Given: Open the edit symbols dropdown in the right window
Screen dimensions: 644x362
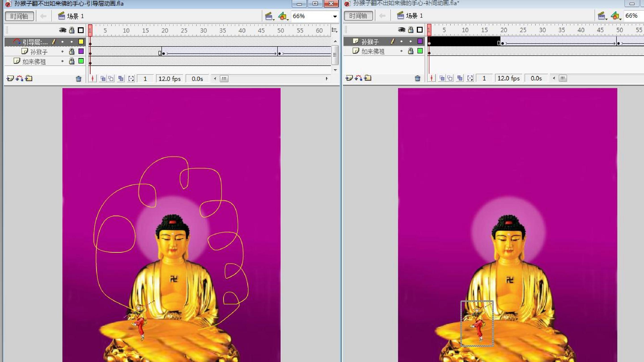Looking at the screenshot, I should coord(616,16).
